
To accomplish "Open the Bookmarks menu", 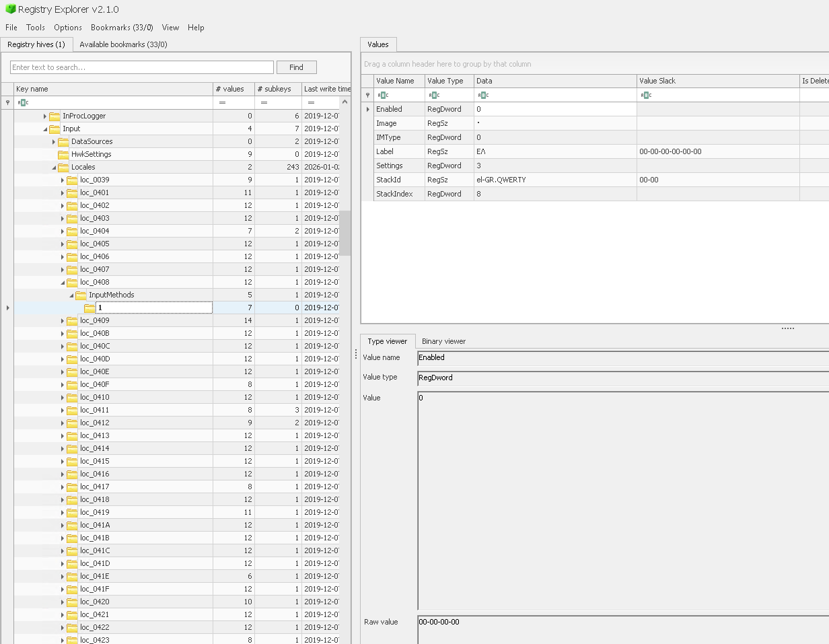I will (x=121, y=28).
